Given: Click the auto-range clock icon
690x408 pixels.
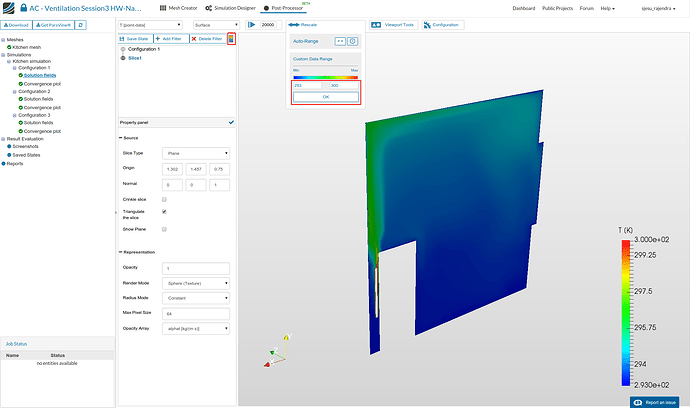Looking at the screenshot, I should pyautogui.click(x=352, y=40).
